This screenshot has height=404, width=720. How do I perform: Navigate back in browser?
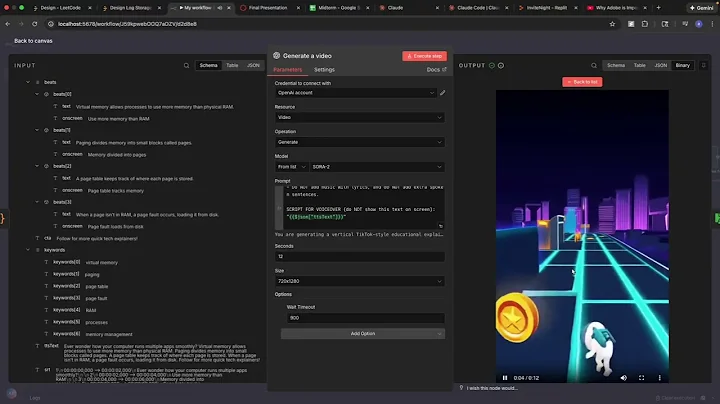[8, 24]
